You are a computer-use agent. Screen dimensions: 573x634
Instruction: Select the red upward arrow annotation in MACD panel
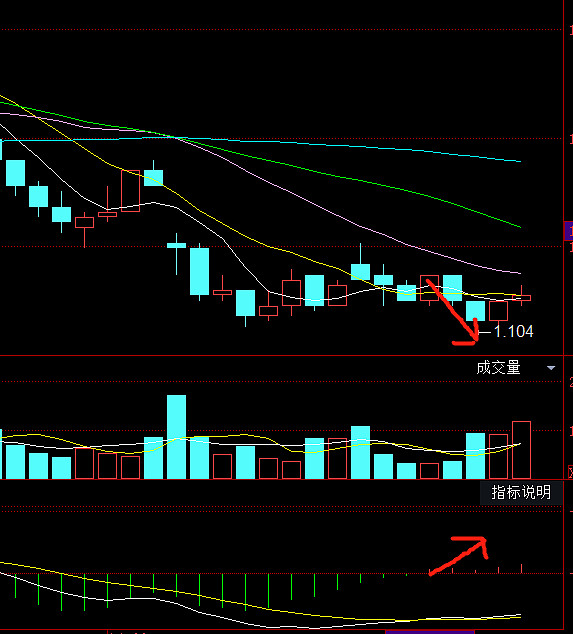459,556
